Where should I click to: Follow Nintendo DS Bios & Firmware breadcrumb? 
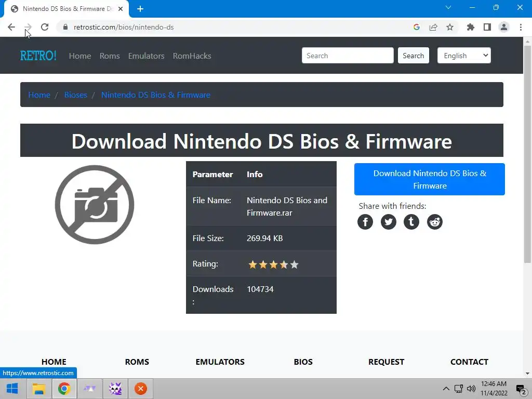click(x=156, y=95)
